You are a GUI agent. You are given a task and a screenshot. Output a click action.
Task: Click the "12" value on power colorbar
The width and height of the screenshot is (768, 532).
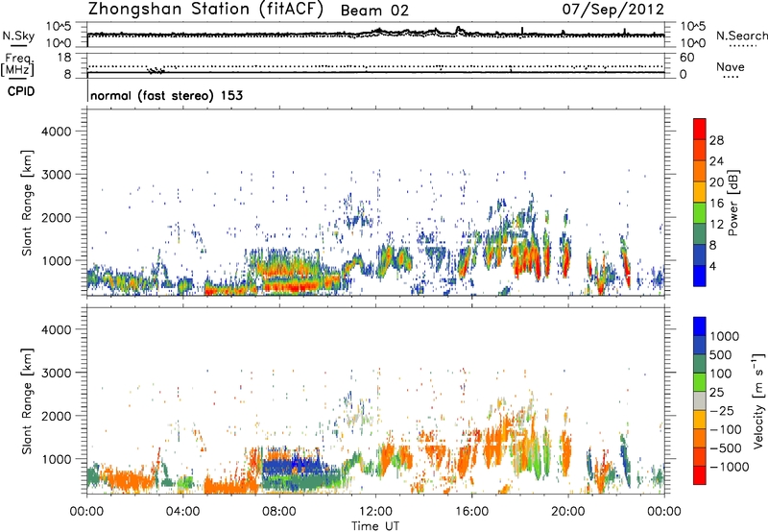[x=716, y=225]
